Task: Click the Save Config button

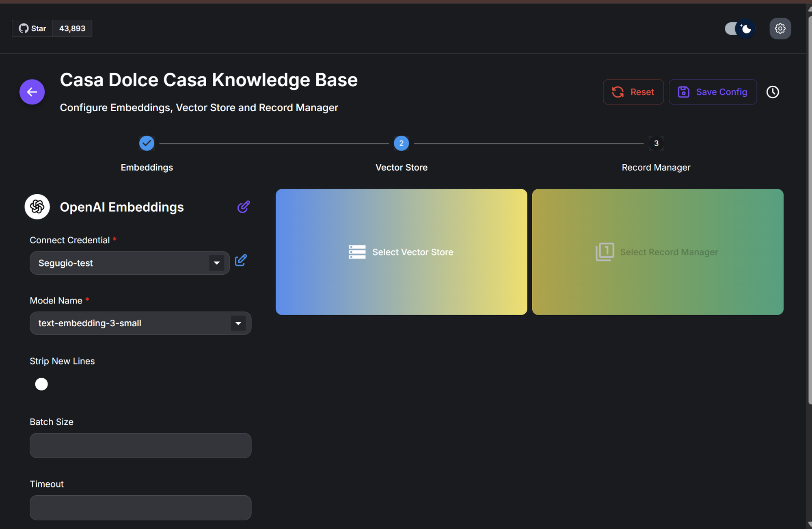Action: (713, 92)
